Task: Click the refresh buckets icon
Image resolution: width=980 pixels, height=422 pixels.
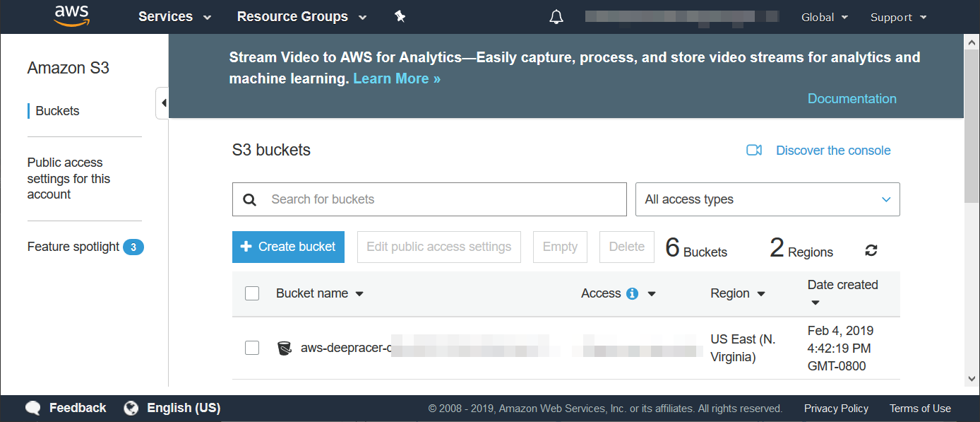Action: (871, 250)
